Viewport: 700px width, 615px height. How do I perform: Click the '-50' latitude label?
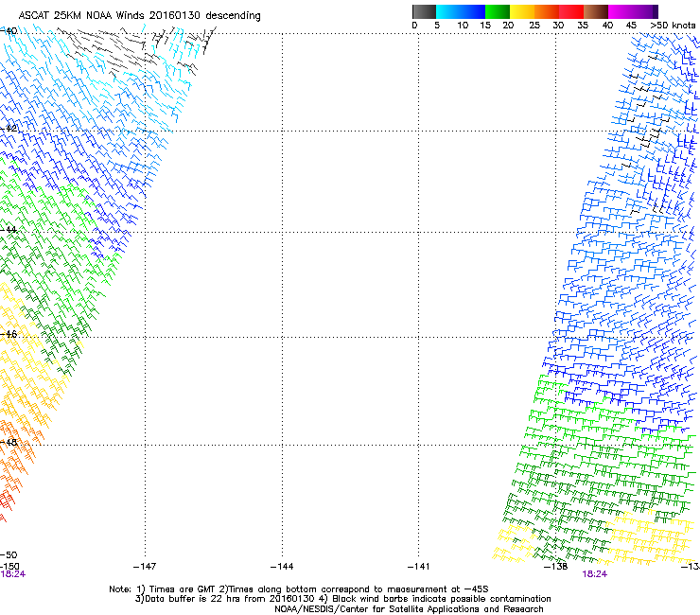9,555
